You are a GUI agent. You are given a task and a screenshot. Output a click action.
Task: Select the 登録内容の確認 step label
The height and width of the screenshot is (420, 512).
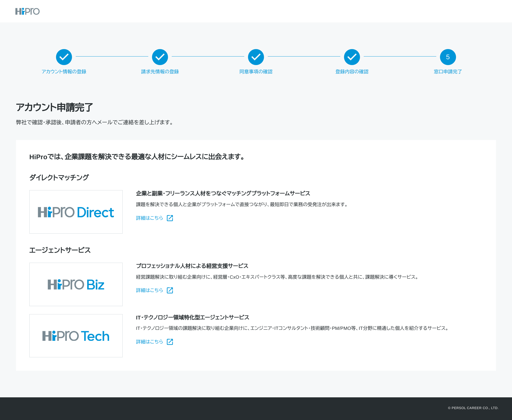click(x=352, y=71)
